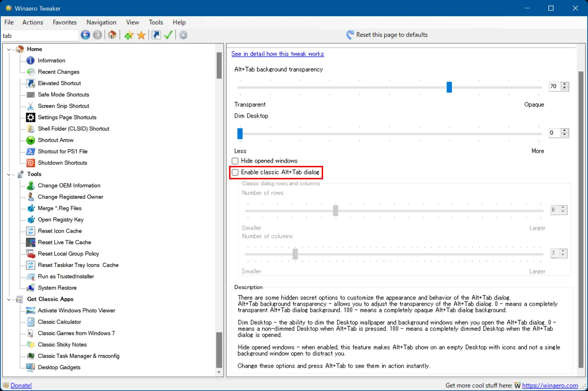Image resolution: width=588 pixels, height=391 pixels.
Task: Open the gold star Favorites icon
Action: click(141, 35)
